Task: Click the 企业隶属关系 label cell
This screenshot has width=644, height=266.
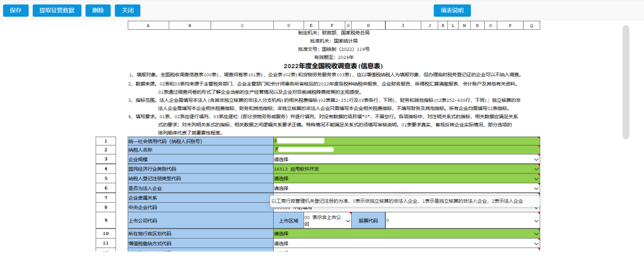Action: (201, 198)
